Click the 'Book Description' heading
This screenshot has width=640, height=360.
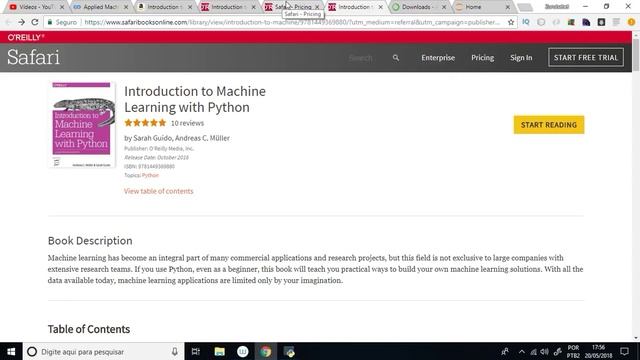pos(90,240)
